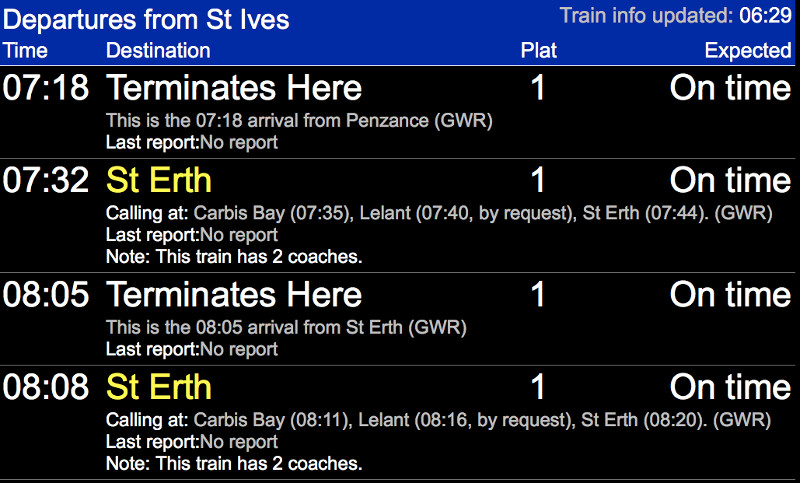Open the 08:08 St Erth destination
The image size is (800, 483).
coord(159,387)
